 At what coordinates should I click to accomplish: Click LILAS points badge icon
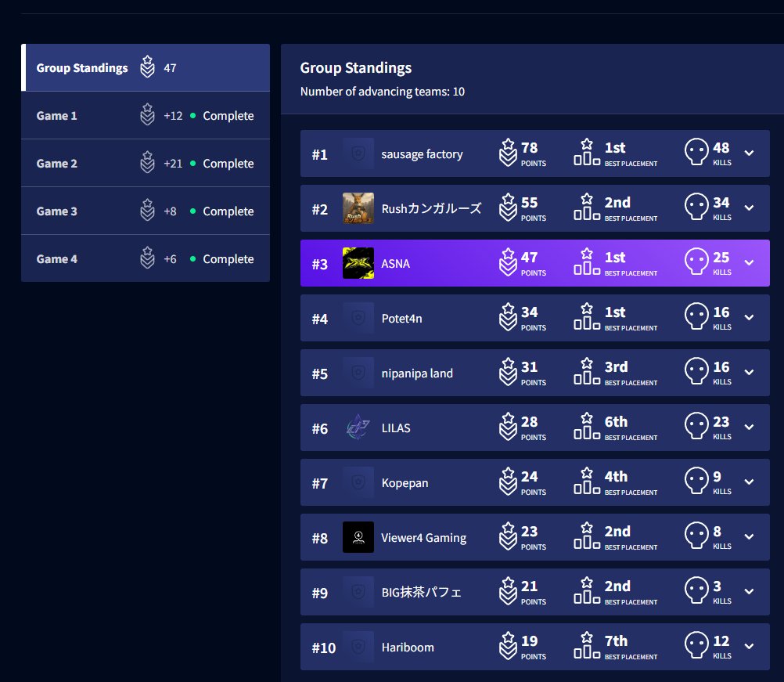pyautogui.click(x=508, y=426)
